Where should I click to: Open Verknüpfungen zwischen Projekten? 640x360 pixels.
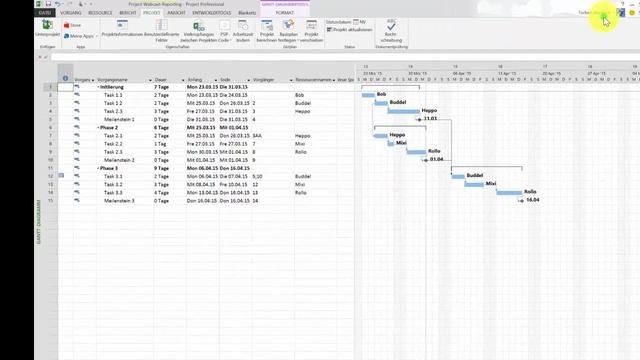coord(199,31)
